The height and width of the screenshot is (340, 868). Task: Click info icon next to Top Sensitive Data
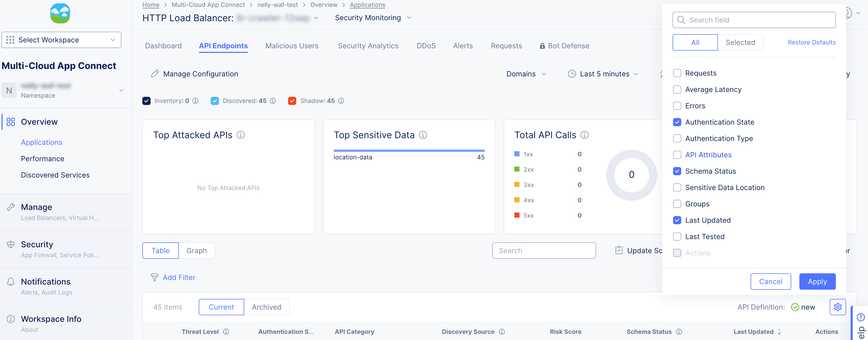point(423,135)
